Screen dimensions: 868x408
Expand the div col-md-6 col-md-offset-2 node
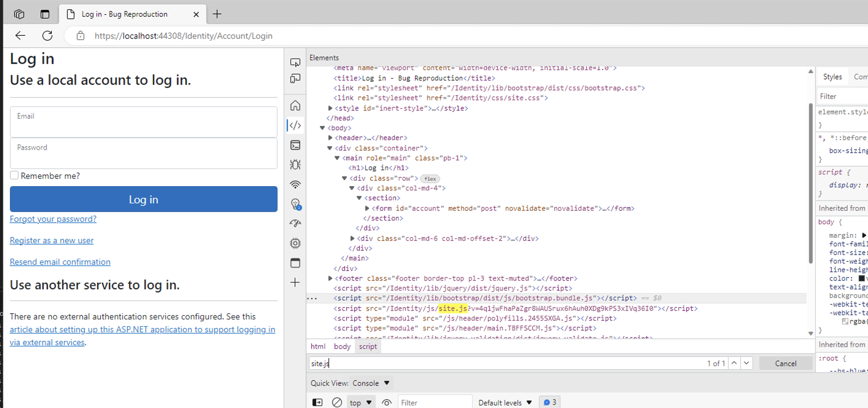pyautogui.click(x=352, y=238)
